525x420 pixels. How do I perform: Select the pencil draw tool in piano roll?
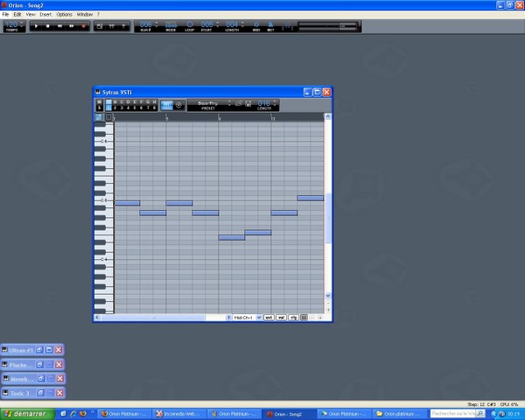click(x=98, y=117)
